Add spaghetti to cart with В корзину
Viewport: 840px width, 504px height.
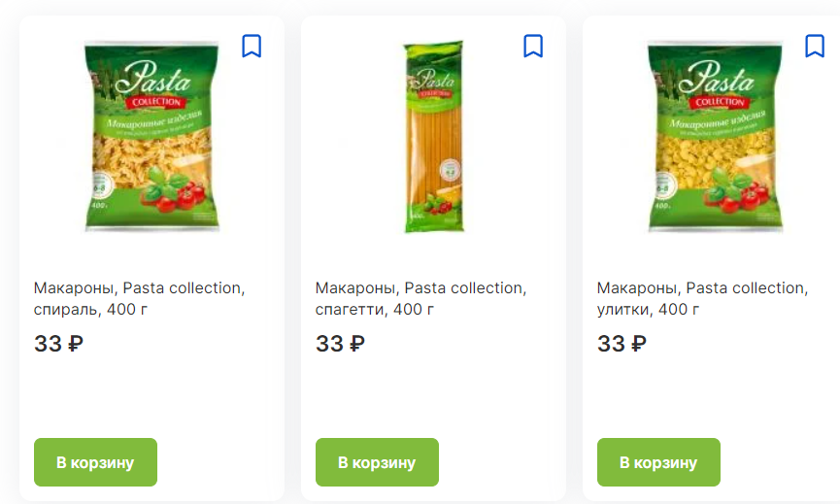point(377,462)
